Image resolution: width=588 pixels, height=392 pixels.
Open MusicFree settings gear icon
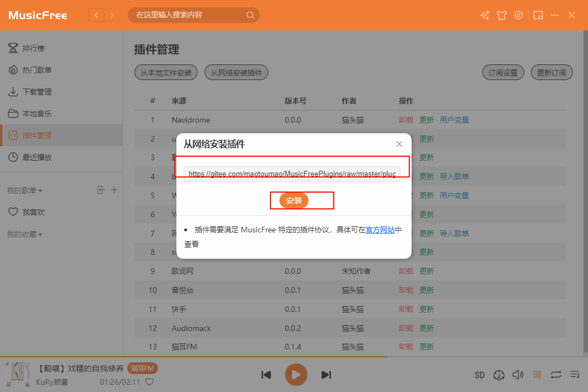point(519,15)
